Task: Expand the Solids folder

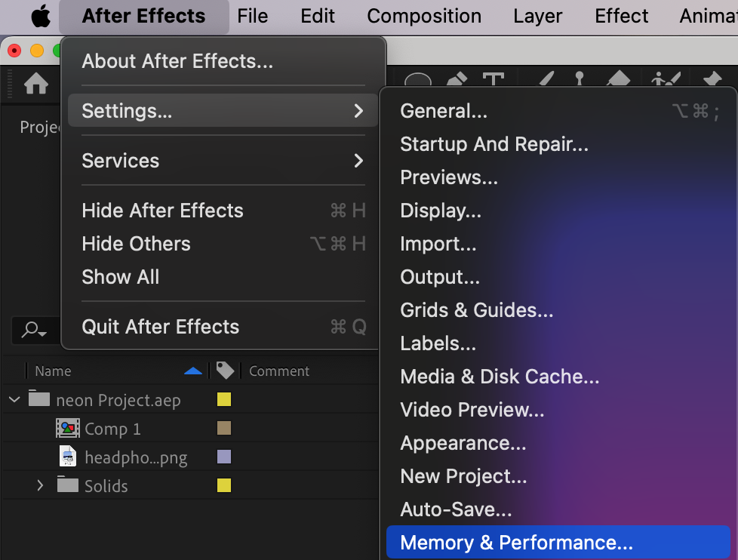Action: click(x=40, y=485)
